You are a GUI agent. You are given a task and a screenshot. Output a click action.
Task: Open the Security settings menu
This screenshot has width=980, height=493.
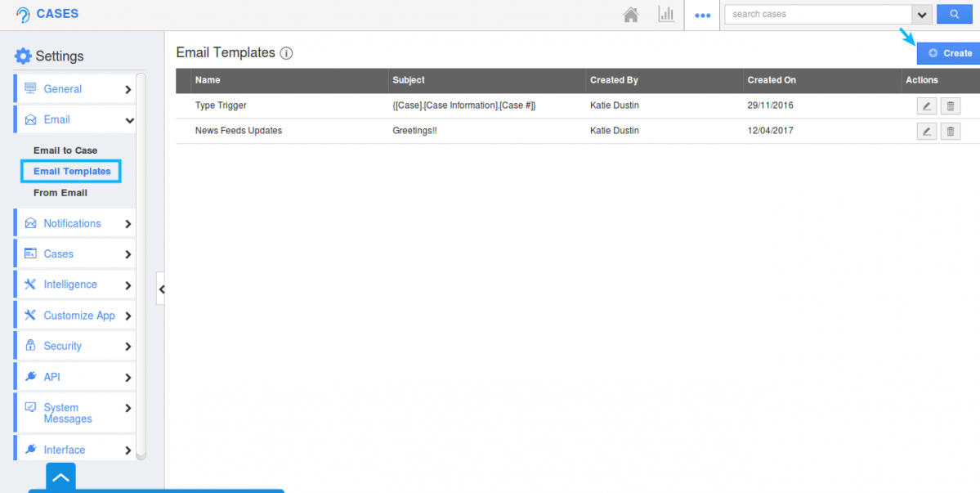[74, 346]
